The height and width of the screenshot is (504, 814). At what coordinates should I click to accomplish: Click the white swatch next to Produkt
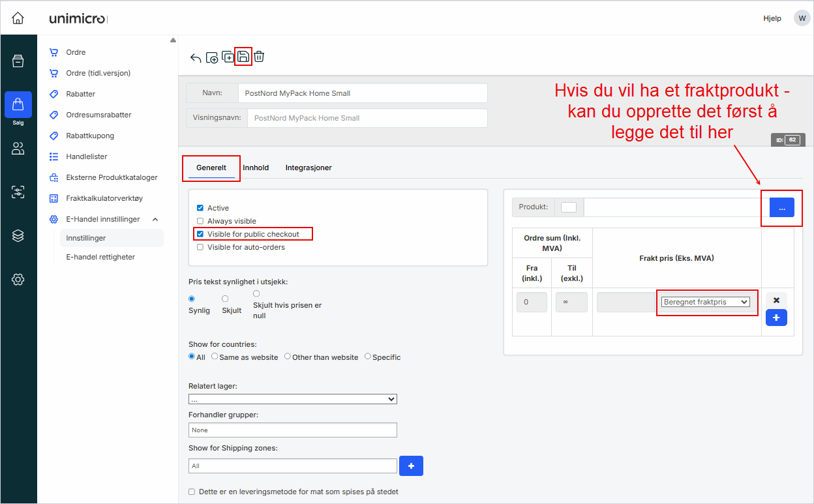569,207
